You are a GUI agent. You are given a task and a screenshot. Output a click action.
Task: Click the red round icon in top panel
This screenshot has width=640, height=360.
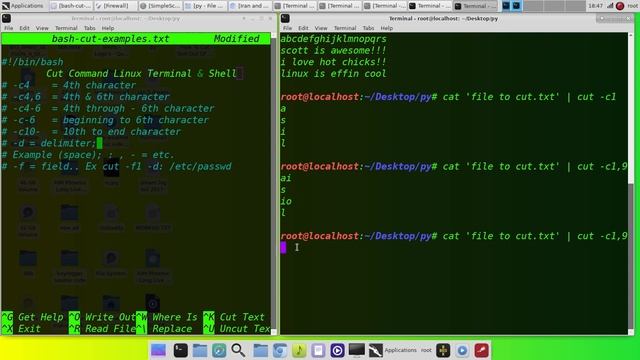[x=620, y=6]
